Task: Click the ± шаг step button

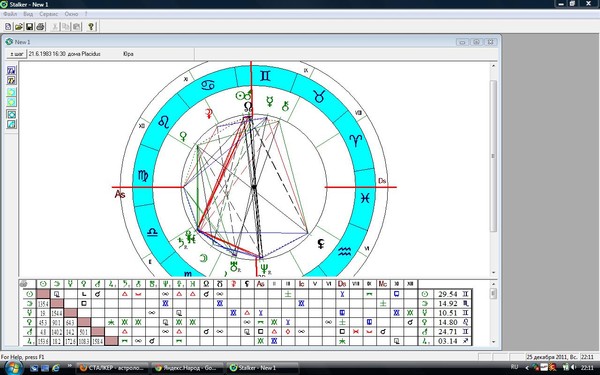Action: click(x=16, y=54)
